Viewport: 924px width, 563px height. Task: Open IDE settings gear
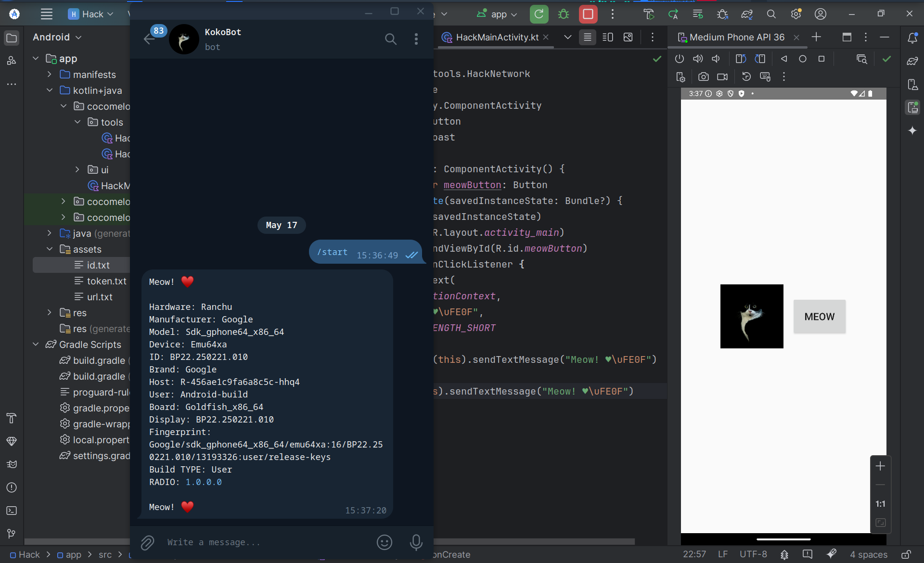(796, 14)
